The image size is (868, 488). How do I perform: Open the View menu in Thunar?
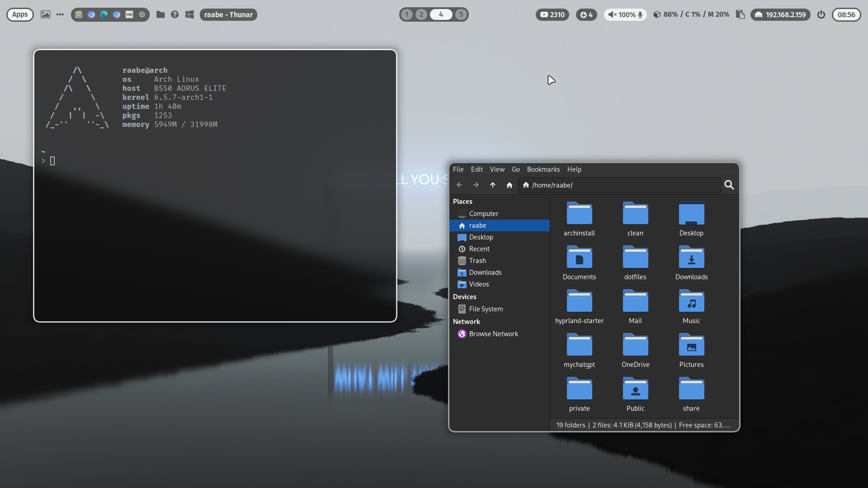pos(496,169)
